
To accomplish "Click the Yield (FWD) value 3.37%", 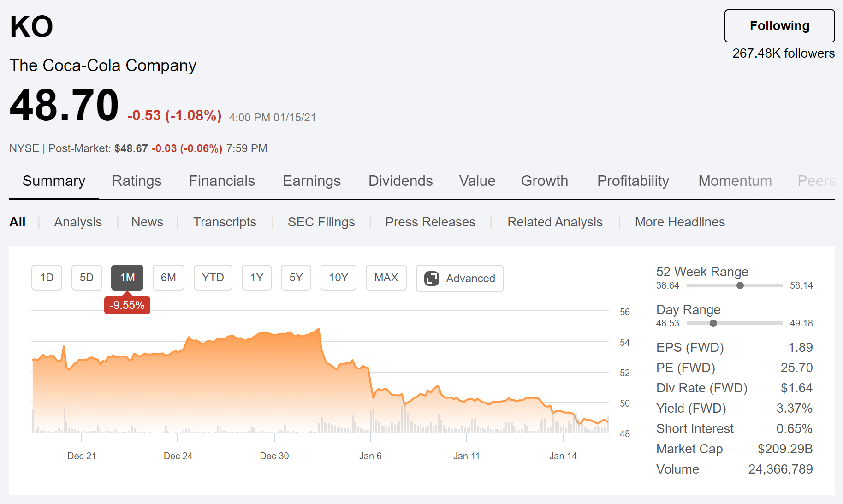I will tap(795, 408).
